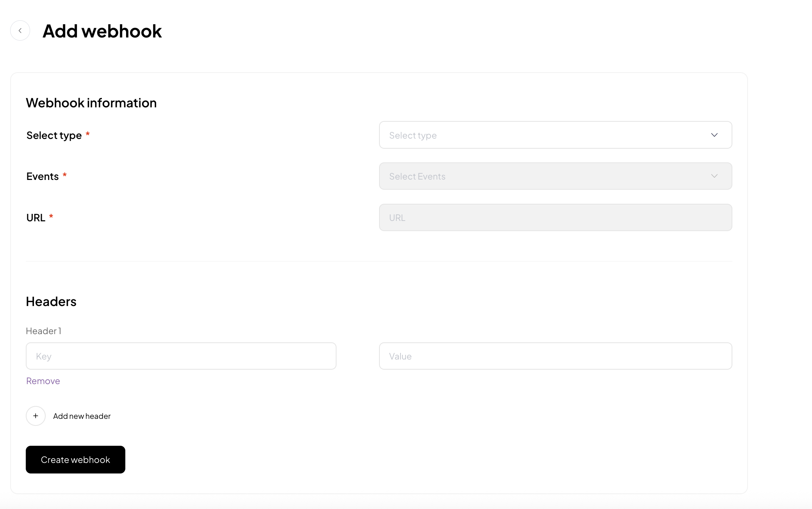Click the 'Events' field label
Image resolution: width=812 pixels, height=509 pixels.
[x=42, y=176]
